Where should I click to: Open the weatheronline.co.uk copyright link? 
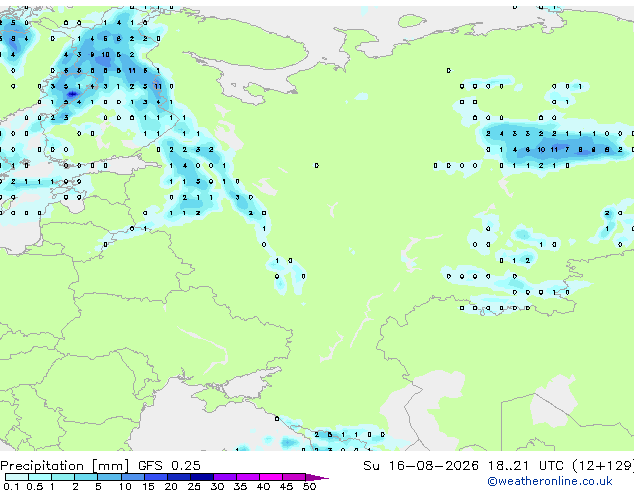[x=549, y=481]
